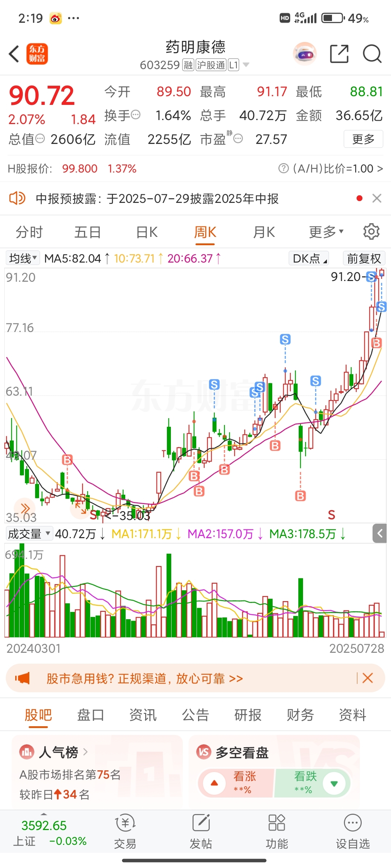Tap the 换手 info circle icon

135,115
